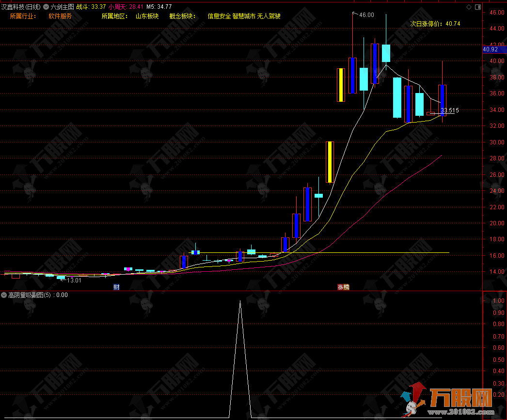The image size is (507, 420).
Task: Select the 小周天: 28.41 indicator value
Action: (126, 7)
